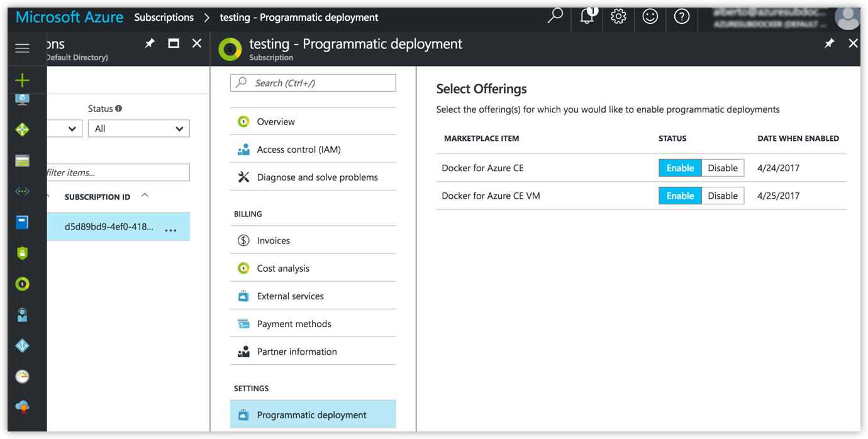Screen dimensions: 868x439
Task: Sort by the Subscription ID column arrow
Action: point(145,196)
